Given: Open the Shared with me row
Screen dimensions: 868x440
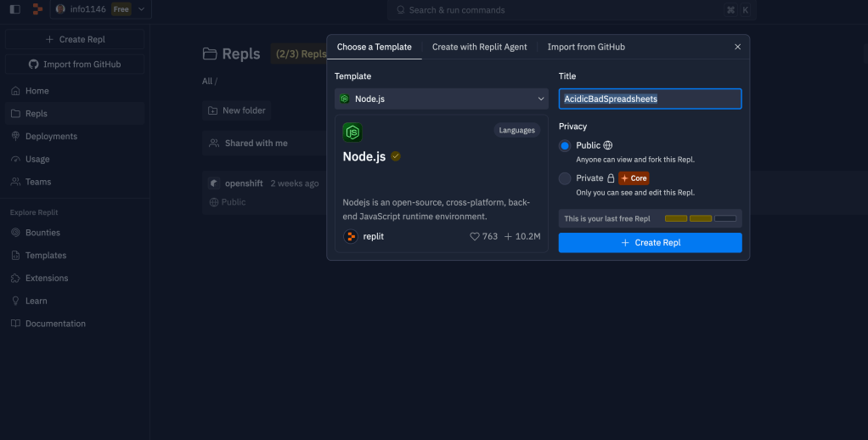Looking at the screenshot, I should (x=265, y=143).
